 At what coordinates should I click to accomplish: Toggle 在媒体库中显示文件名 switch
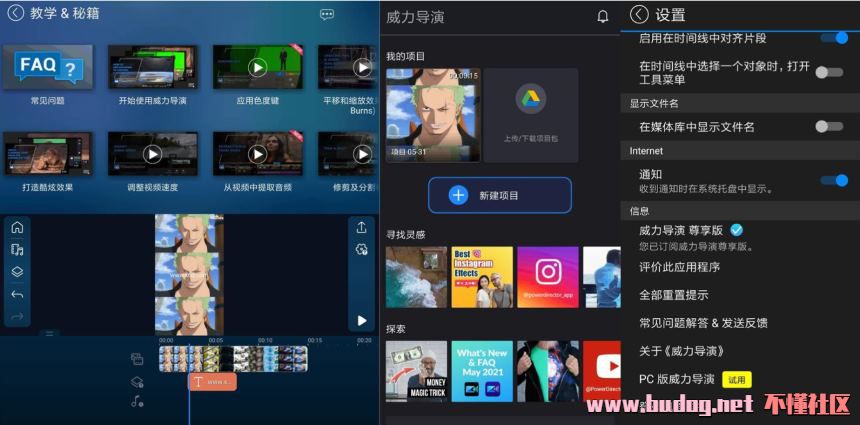pos(829,127)
